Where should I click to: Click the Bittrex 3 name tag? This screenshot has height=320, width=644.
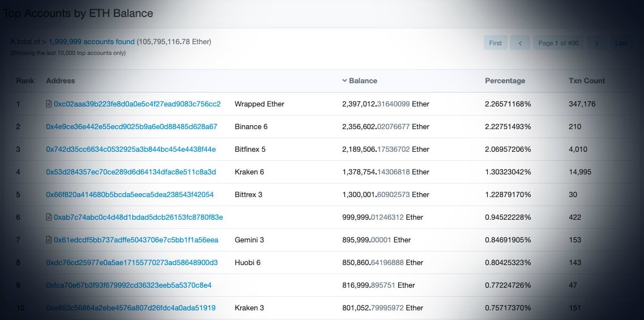pos(249,194)
